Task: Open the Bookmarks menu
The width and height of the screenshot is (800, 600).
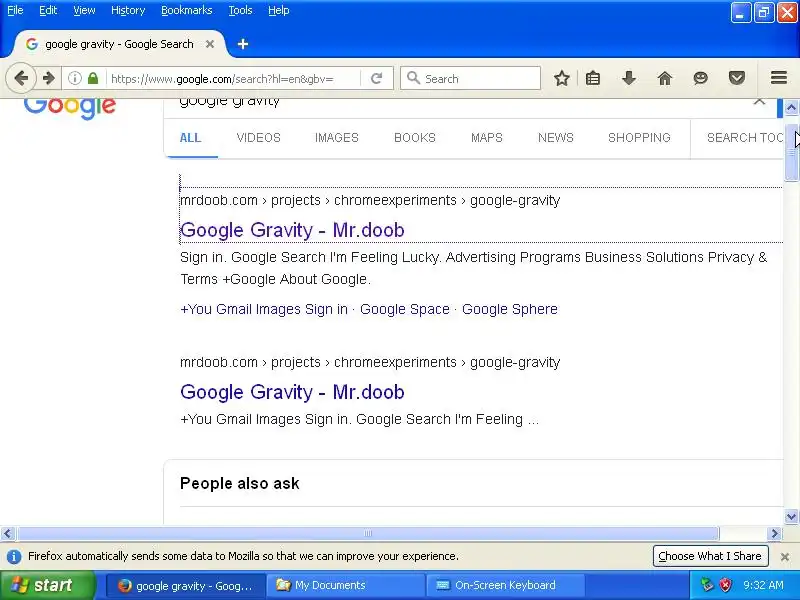Action: click(187, 10)
